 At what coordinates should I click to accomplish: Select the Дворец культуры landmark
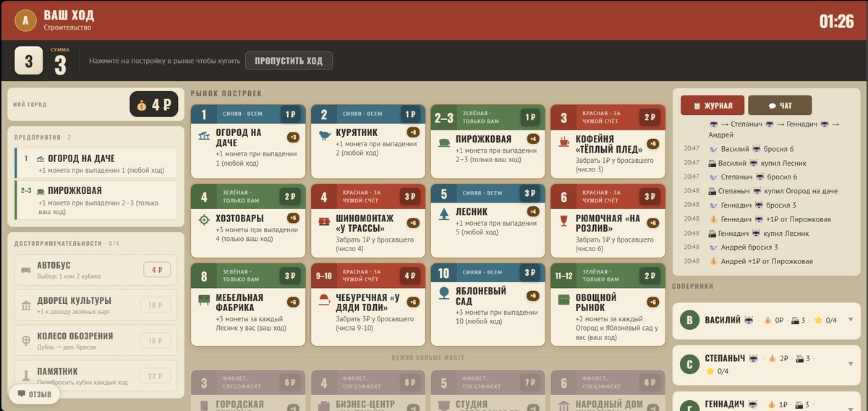(x=96, y=305)
